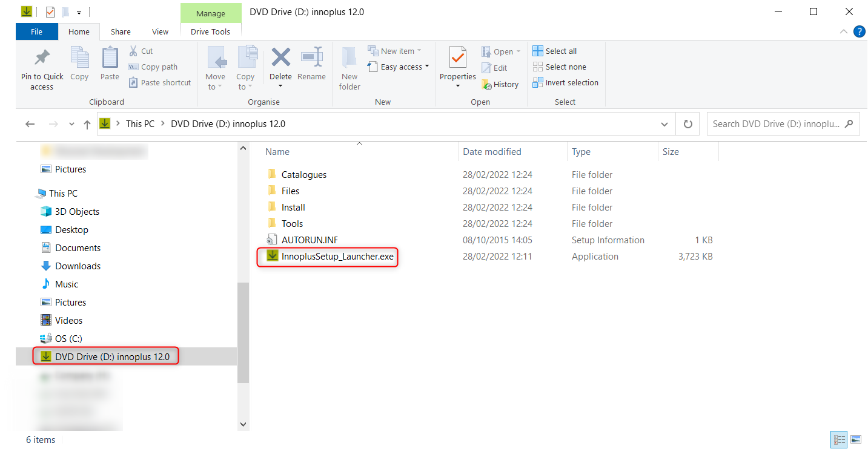868x449 pixels.
Task: Click the Paste icon in Clipboard group
Action: pos(109,64)
